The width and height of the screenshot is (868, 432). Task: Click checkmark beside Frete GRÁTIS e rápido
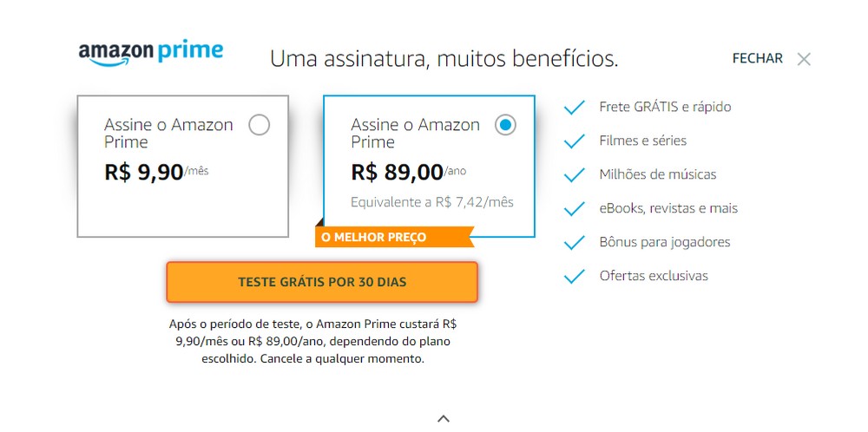[574, 108]
